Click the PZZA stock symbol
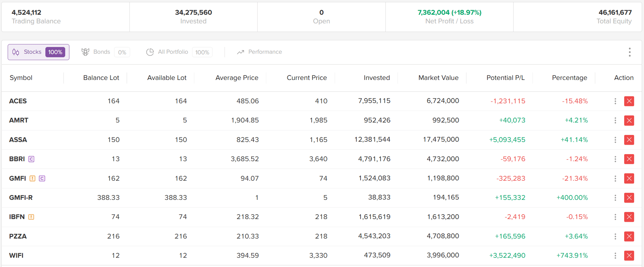Viewport: 644px width, 267px height. (18, 236)
